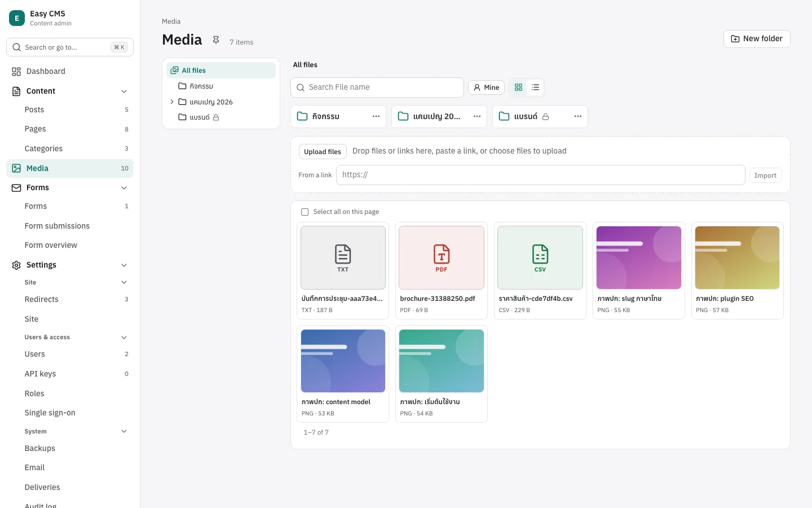
Task: Open more options for แบรนด์ folder card
Action: [x=578, y=116]
